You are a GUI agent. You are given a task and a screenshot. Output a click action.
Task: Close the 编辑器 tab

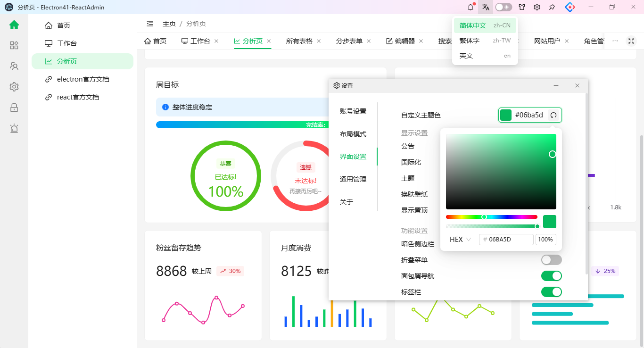tap(421, 41)
